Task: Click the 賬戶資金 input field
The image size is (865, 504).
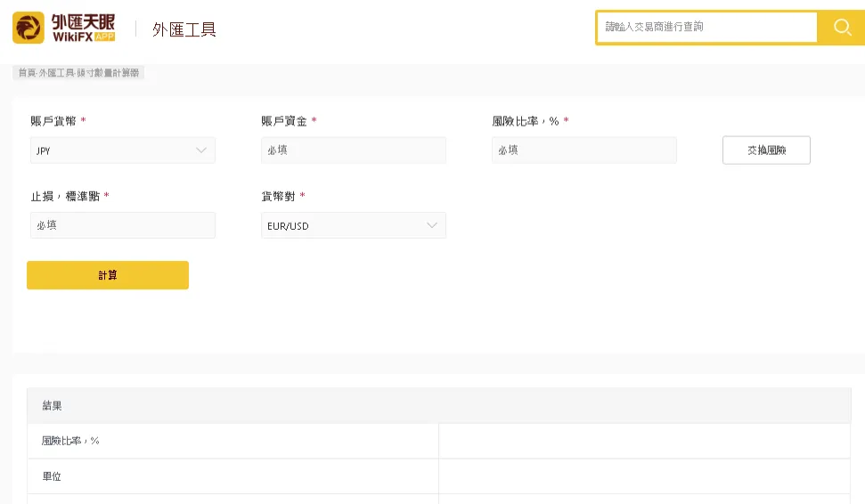Action: [353, 150]
